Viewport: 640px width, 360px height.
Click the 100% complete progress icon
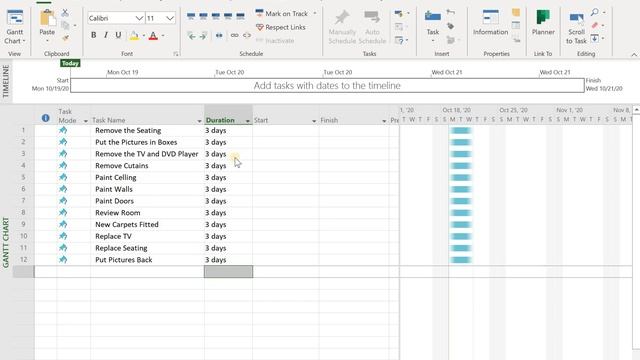point(240,16)
